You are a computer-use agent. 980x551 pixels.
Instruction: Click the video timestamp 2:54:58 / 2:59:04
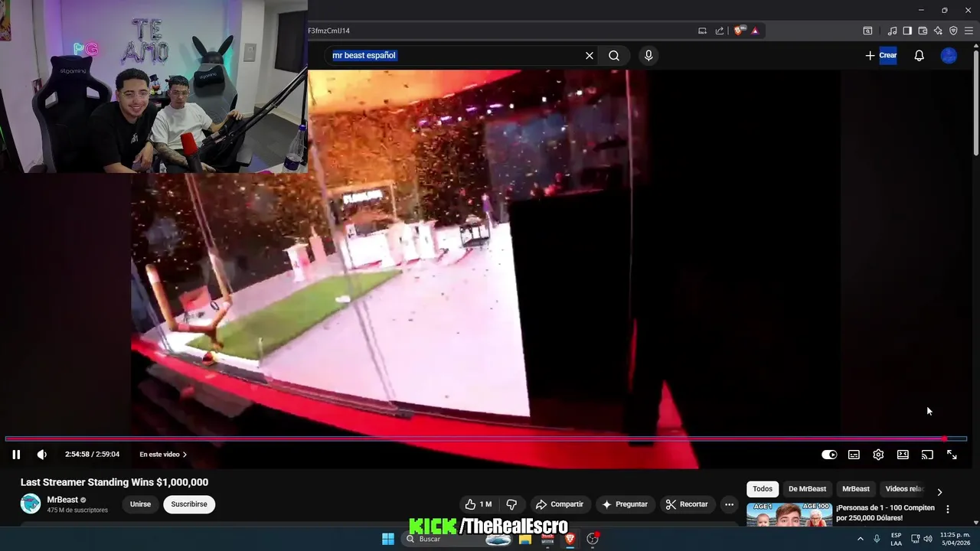92,455
